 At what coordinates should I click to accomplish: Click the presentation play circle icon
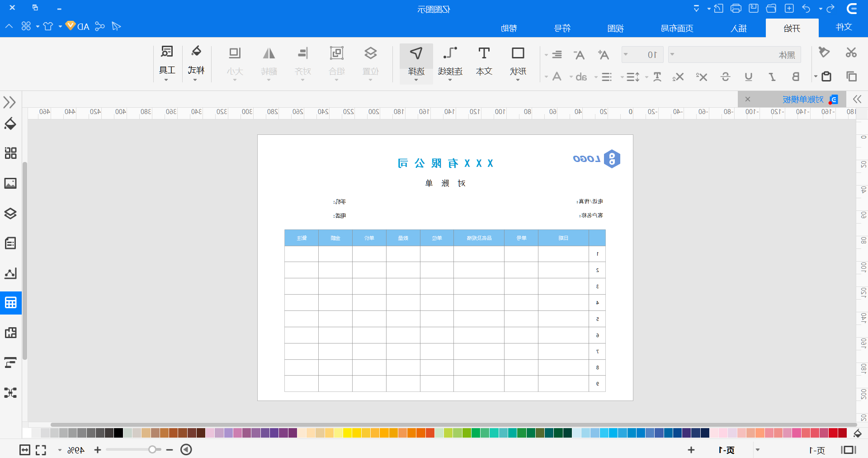(186, 449)
